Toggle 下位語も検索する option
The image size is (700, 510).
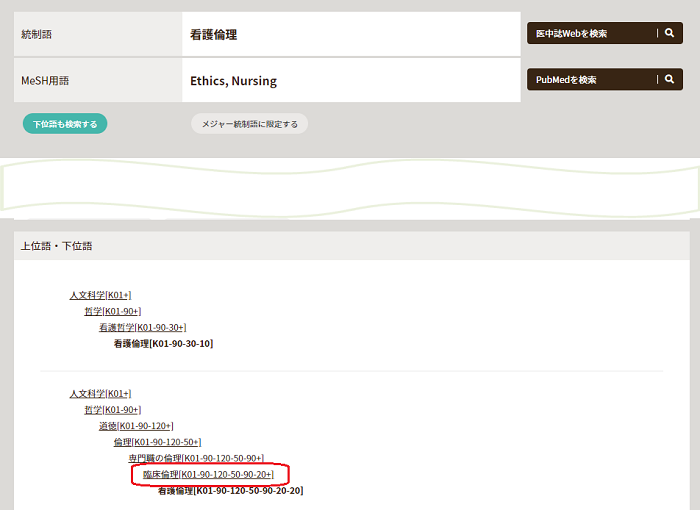tap(65, 124)
